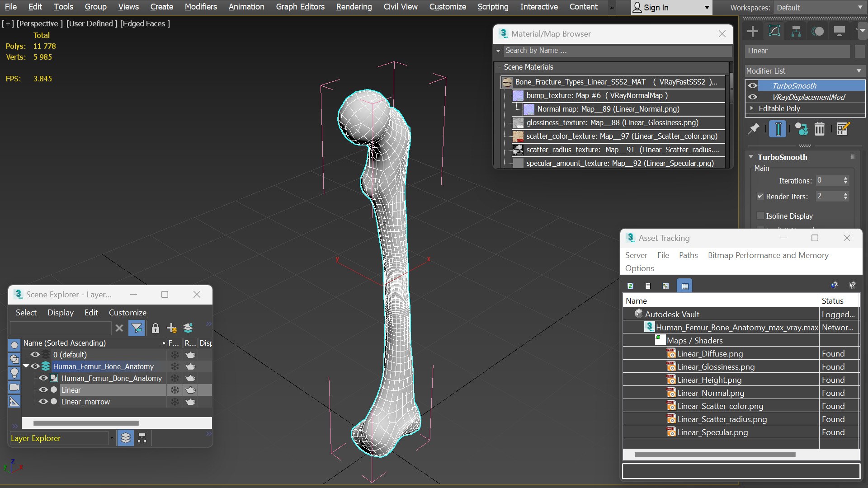Open the Display tab in command panel
Image resolution: width=868 pixels, height=488 pixels.
(x=840, y=31)
